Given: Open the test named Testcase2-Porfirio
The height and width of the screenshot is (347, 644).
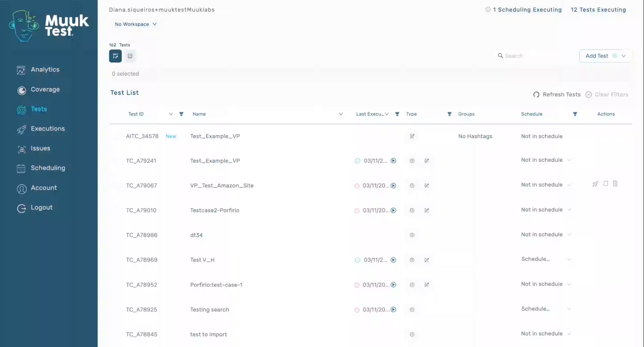Looking at the screenshot, I should (215, 210).
